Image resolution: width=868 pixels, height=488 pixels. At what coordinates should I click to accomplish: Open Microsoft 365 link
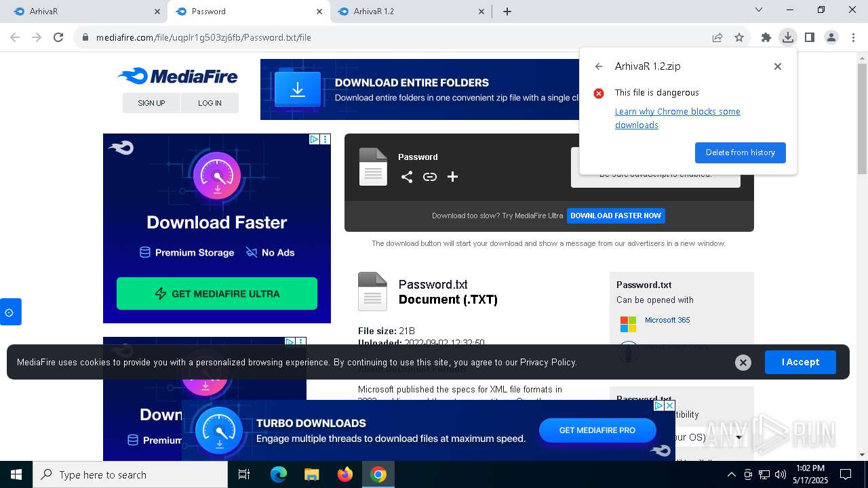point(667,320)
